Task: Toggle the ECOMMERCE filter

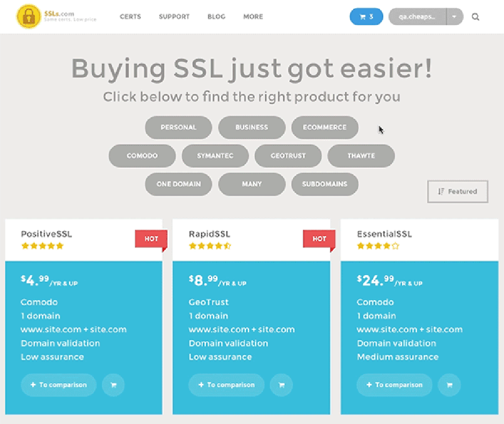Action: point(325,127)
